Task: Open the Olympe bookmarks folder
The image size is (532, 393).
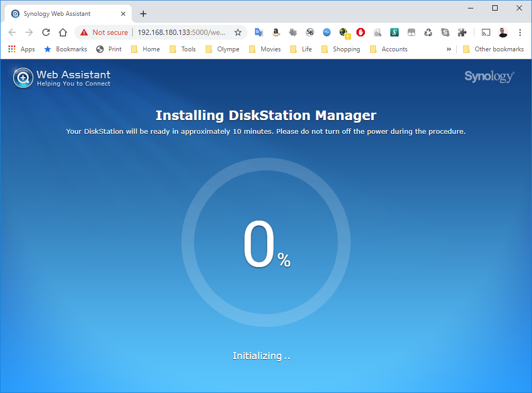Action: point(223,49)
